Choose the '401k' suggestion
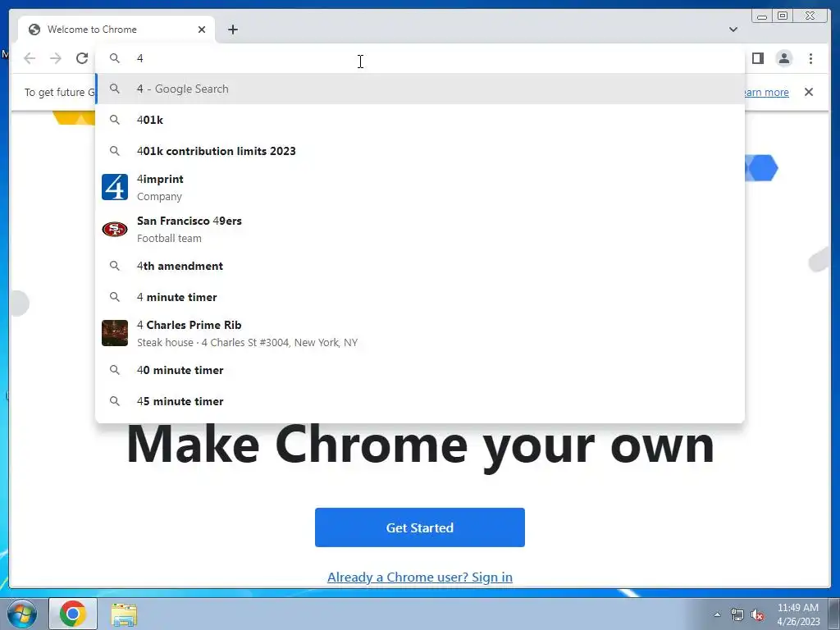Screen dimensions: 840x630 pyautogui.click(x=420, y=120)
